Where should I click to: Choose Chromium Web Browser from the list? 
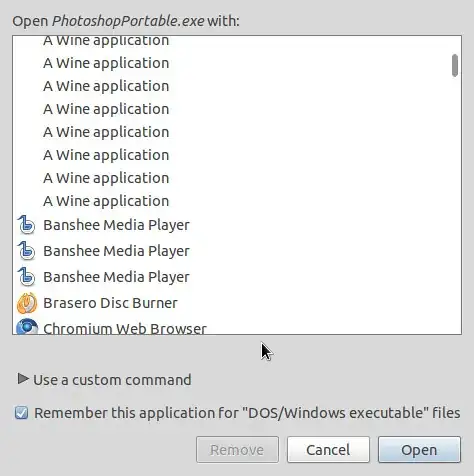[x=237, y=326]
